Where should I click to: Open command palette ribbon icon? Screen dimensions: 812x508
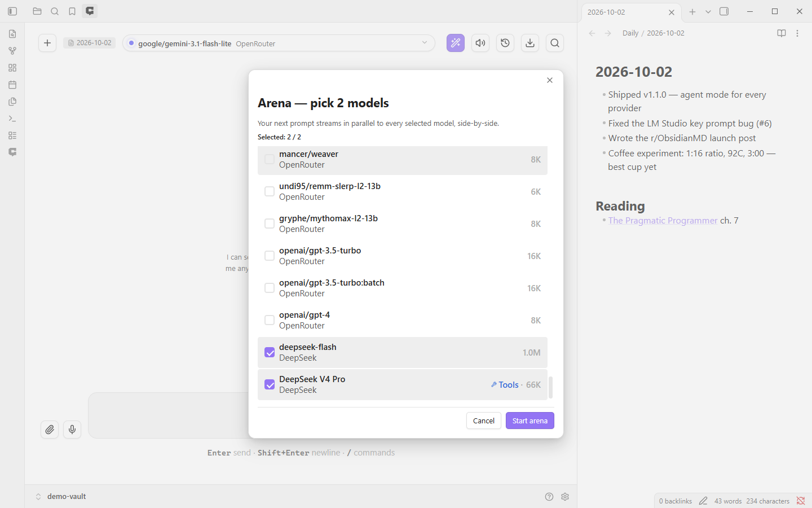point(12,119)
